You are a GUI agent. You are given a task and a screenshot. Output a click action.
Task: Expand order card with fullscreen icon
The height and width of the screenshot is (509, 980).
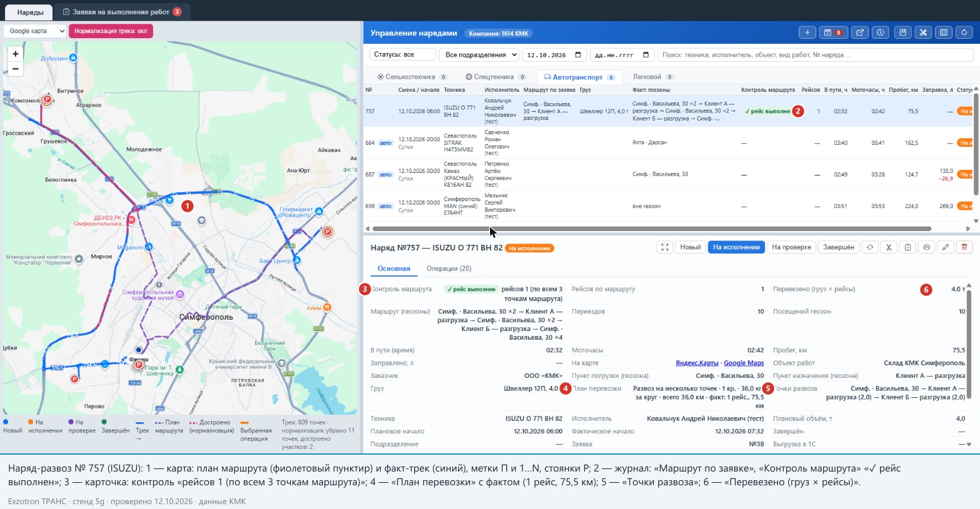(665, 247)
